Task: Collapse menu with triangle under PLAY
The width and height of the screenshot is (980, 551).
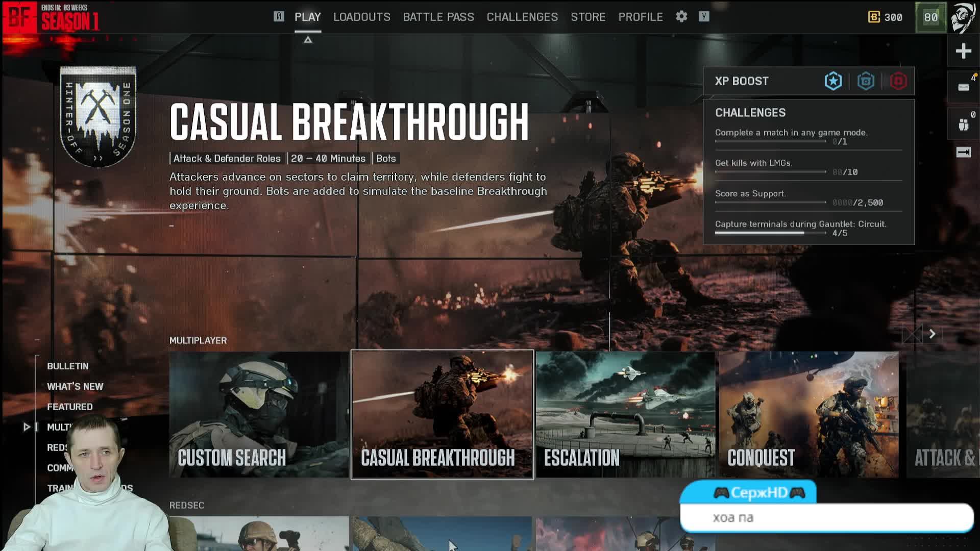Action: pyautogui.click(x=308, y=40)
